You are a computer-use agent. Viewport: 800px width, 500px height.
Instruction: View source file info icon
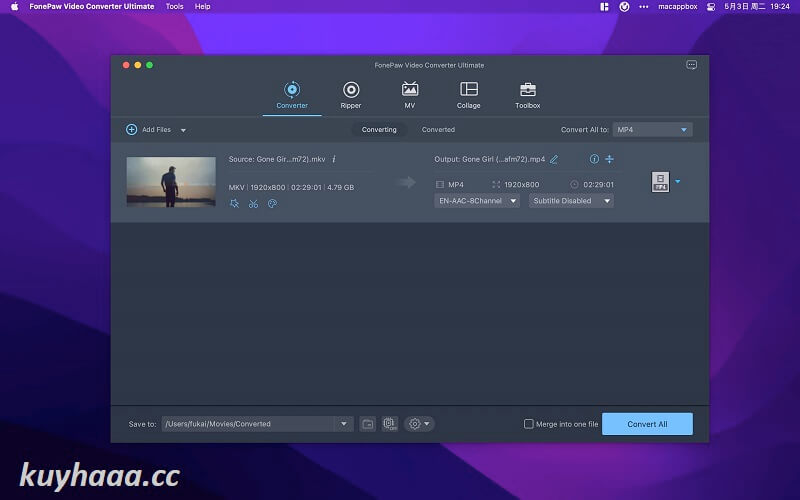pyautogui.click(x=334, y=159)
